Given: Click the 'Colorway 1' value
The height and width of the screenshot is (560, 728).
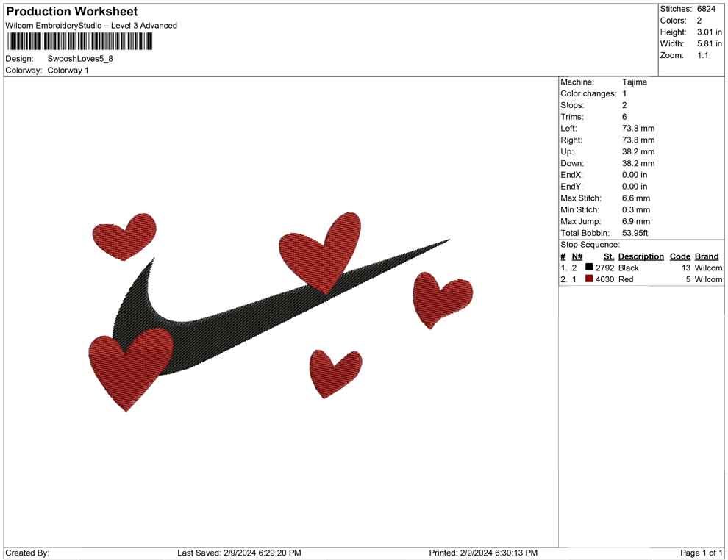Looking at the screenshot, I should (68, 71).
